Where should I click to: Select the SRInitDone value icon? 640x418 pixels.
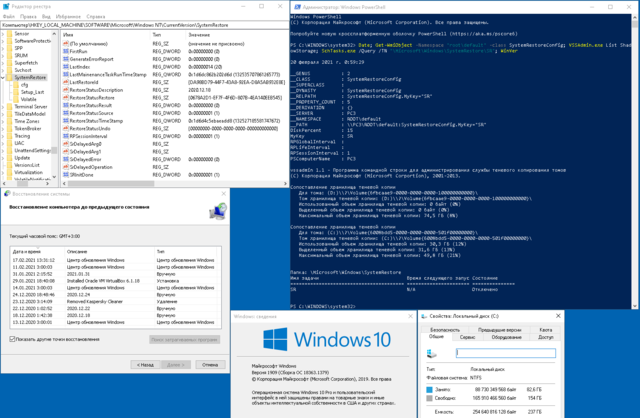(66, 175)
